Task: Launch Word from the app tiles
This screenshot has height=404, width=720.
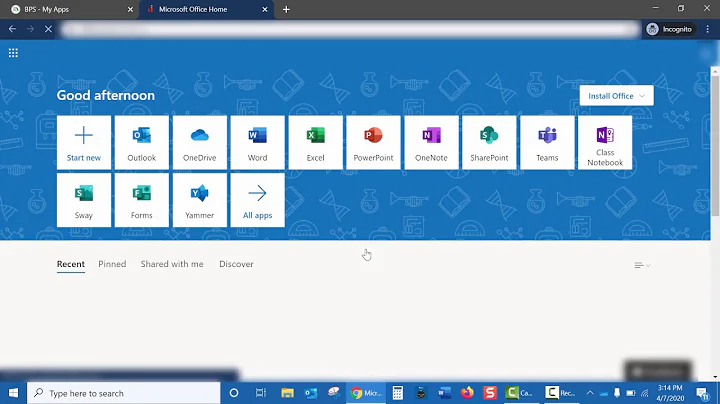Action: [257, 142]
